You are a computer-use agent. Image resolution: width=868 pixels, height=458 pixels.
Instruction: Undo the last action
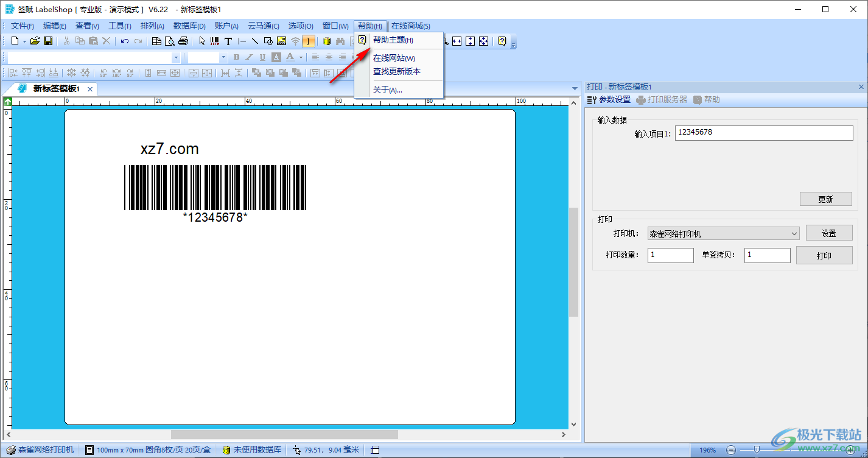pos(125,41)
